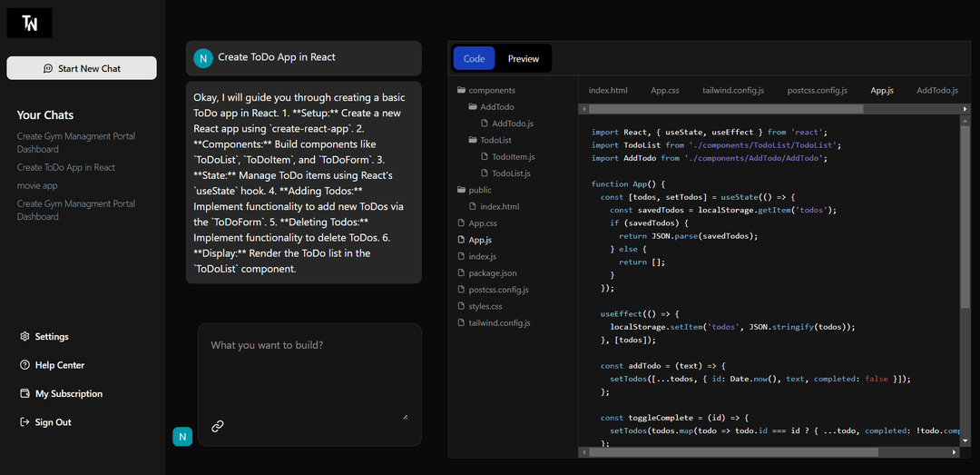Click the chat bubble icon on Start New Chat
The width and height of the screenshot is (980, 475).
point(48,68)
